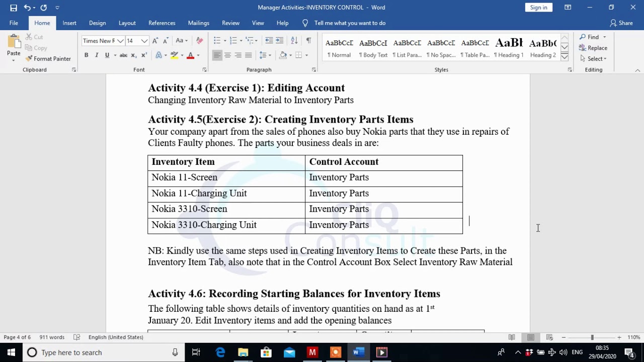Adjust the zoom slider in the status bar

(x=592, y=337)
